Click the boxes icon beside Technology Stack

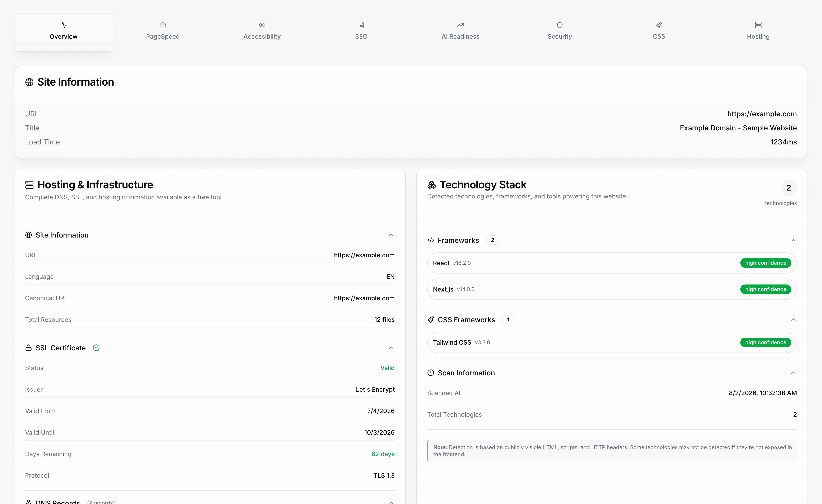(432, 185)
